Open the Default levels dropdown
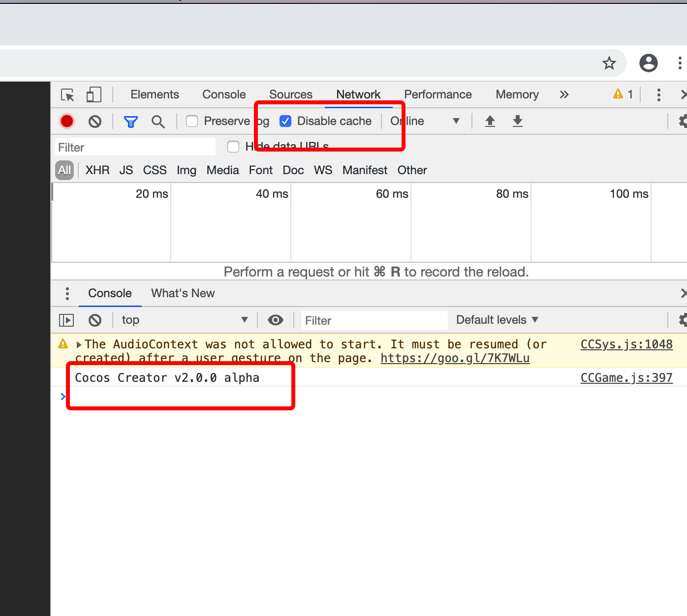 pyautogui.click(x=497, y=320)
